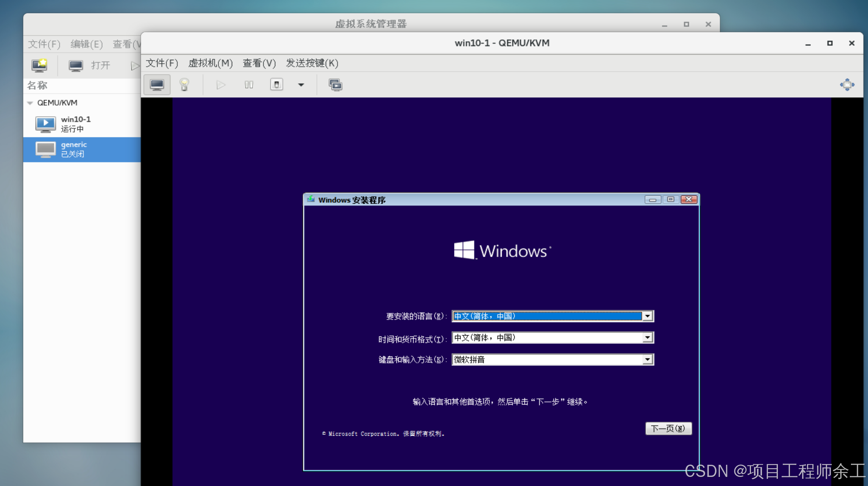This screenshot has width=868, height=486.
Task: Collapse the QEMU/KVM tree group
Action: 30,103
